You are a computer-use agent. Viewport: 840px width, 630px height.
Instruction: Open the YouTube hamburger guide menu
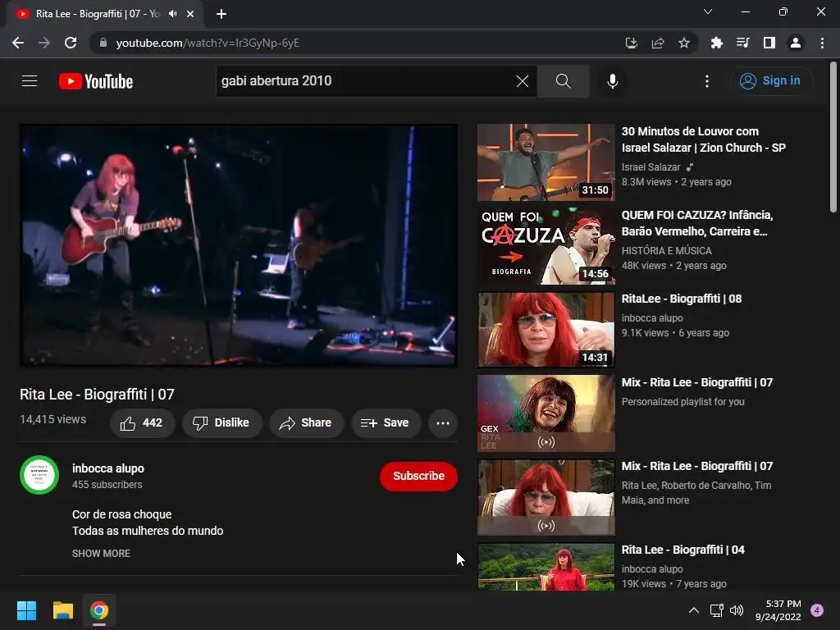30,81
